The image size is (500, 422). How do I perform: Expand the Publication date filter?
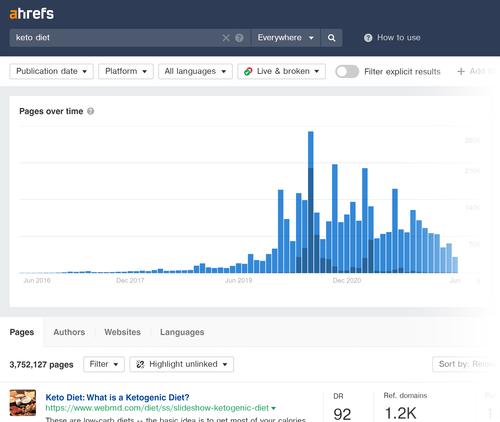(51, 71)
